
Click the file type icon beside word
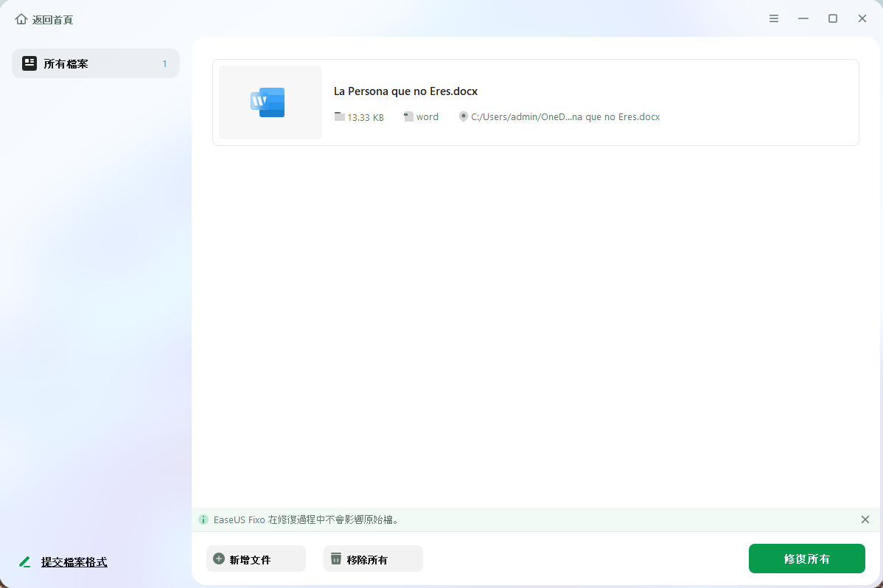coord(408,116)
